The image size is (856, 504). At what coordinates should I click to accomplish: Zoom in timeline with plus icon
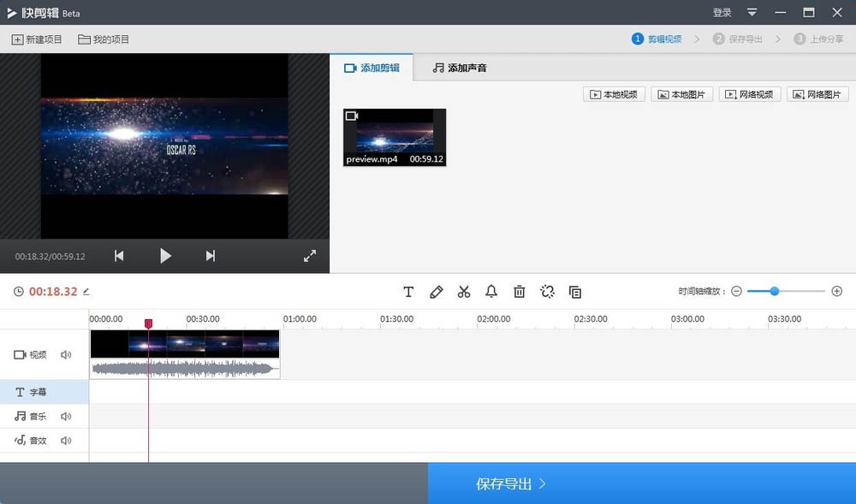tap(837, 291)
